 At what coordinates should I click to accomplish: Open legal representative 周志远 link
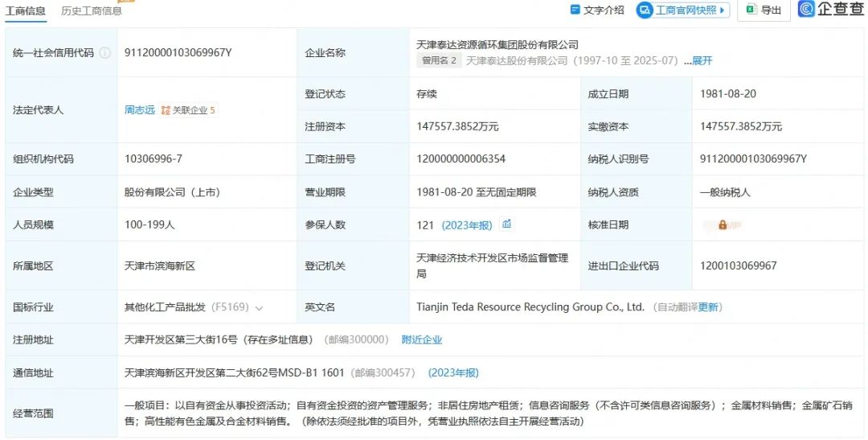[140, 110]
